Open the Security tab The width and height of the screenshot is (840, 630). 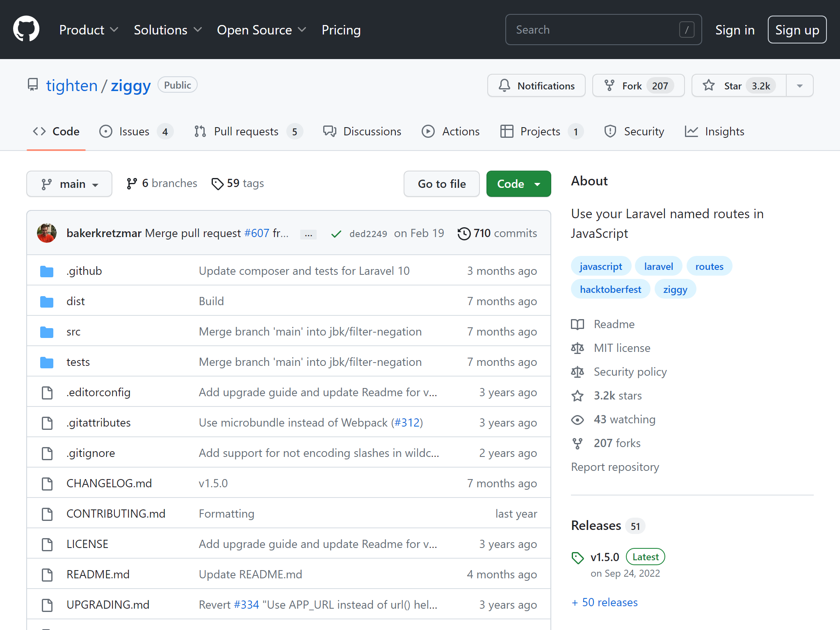(x=634, y=131)
